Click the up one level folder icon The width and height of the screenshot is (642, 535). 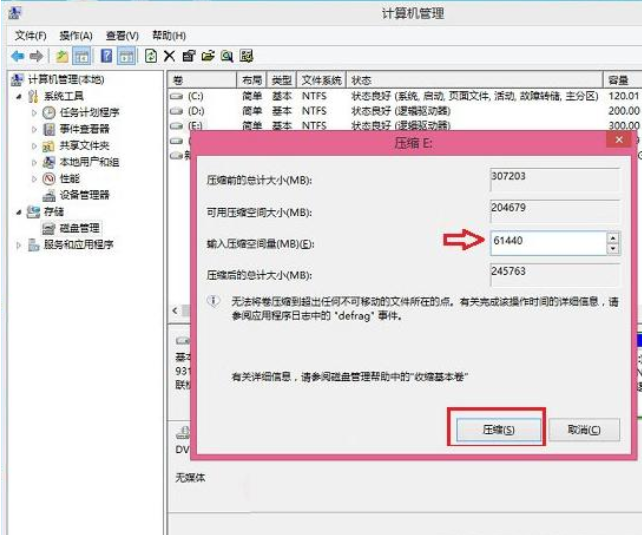(63, 57)
